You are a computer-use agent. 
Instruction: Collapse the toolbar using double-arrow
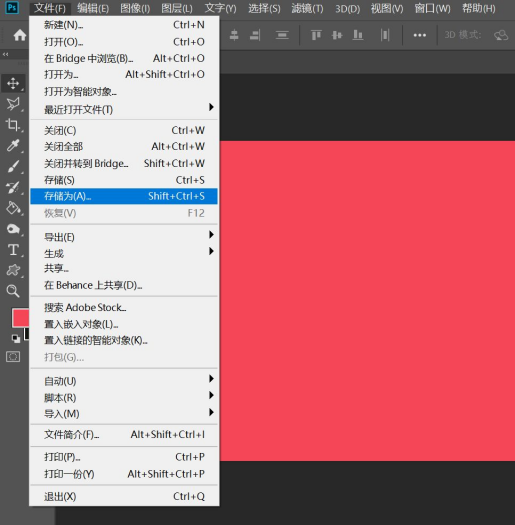(6, 54)
